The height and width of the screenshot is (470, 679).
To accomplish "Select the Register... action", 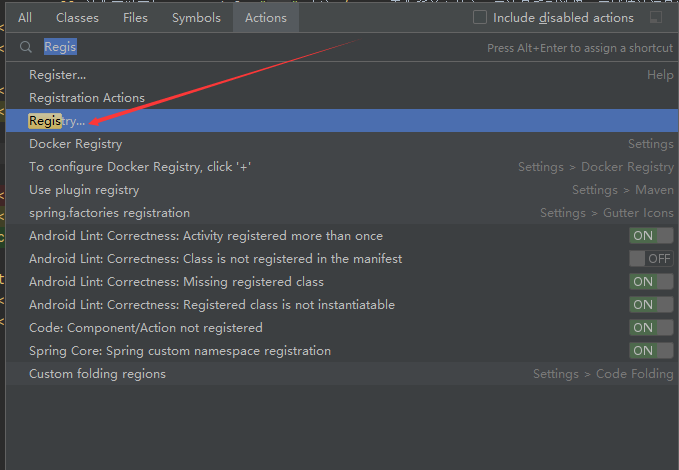I will (57, 75).
